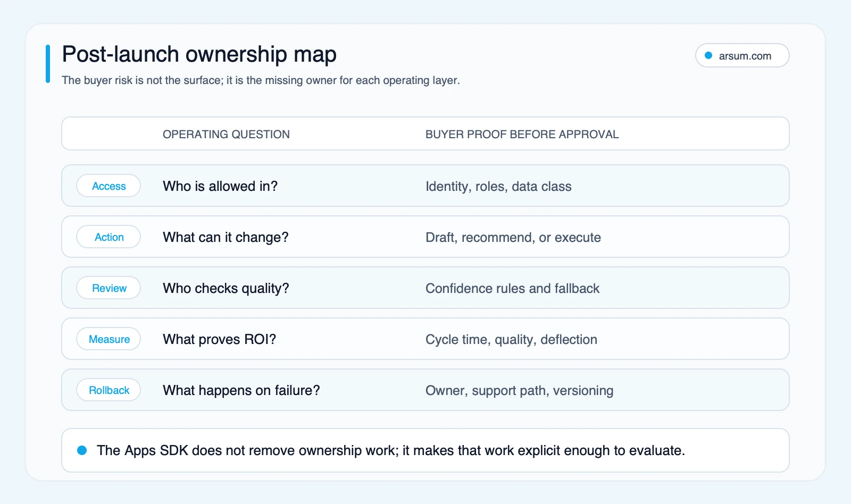Select the Action pill label

(x=109, y=237)
